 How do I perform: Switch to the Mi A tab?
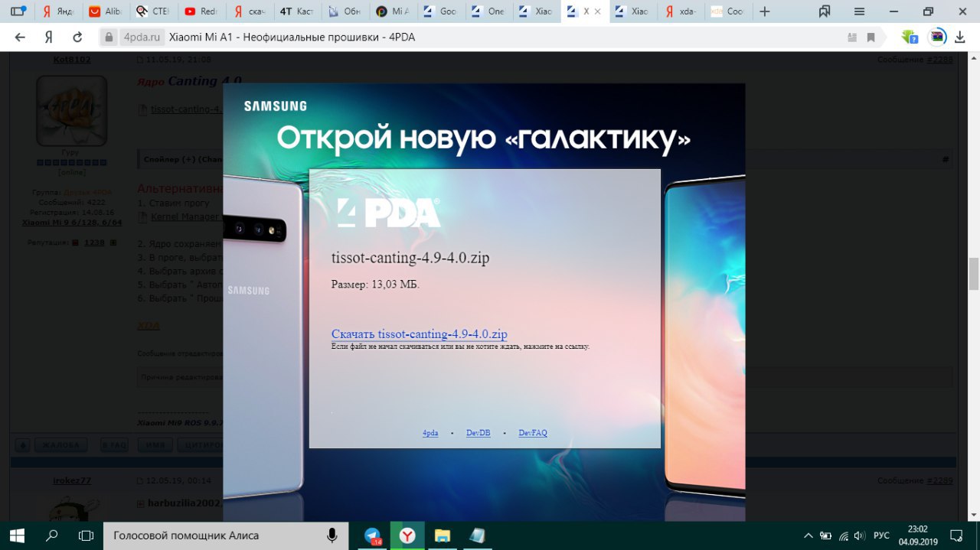click(x=391, y=11)
